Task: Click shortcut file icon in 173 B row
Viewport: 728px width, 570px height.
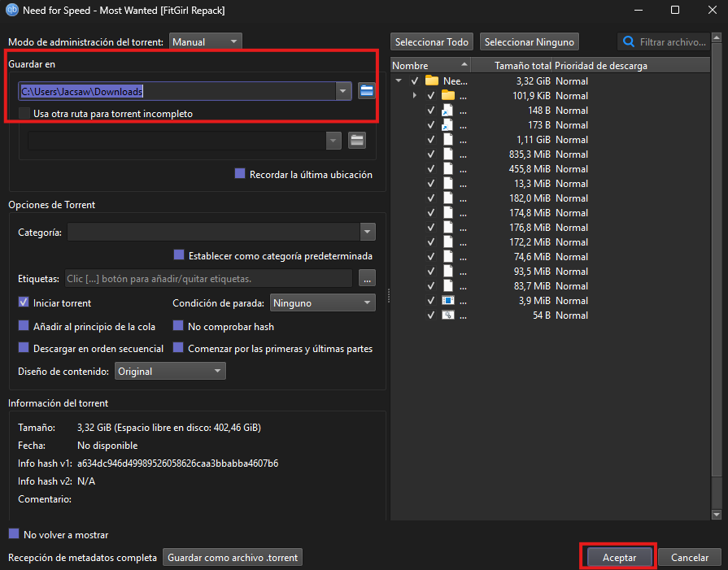Action: coord(447,125)
